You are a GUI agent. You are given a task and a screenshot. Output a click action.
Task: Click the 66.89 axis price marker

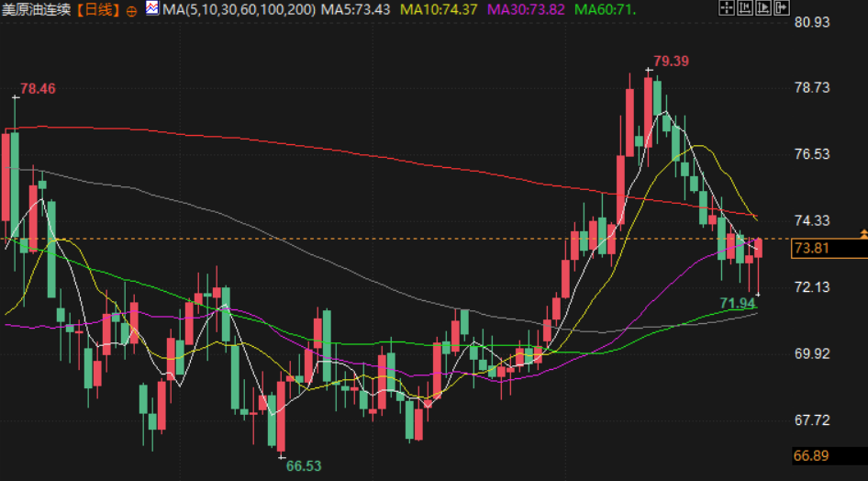point(829,456)
